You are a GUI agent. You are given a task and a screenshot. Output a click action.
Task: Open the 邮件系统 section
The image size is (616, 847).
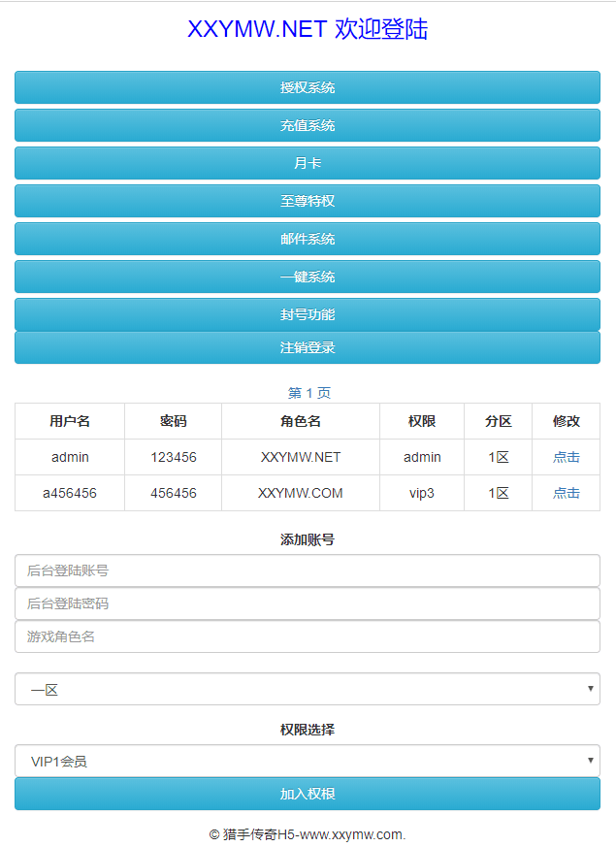coord(308,239)
